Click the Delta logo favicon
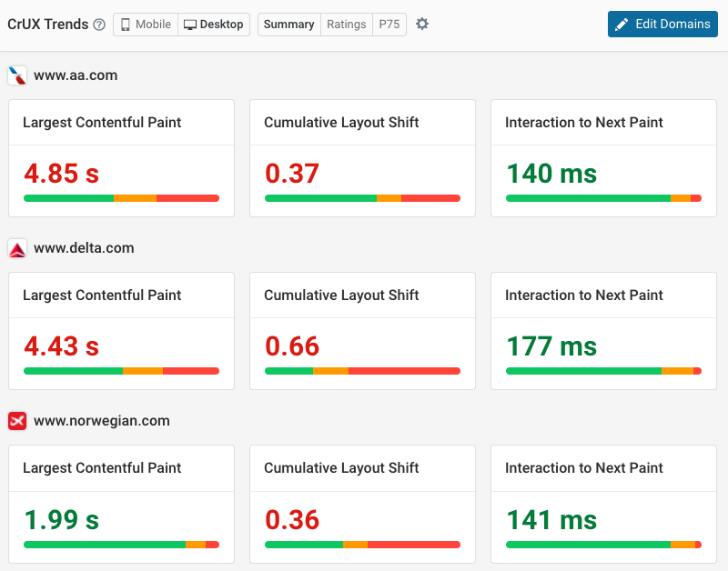Viewport: 728px width, 571px height. [17, 248]
